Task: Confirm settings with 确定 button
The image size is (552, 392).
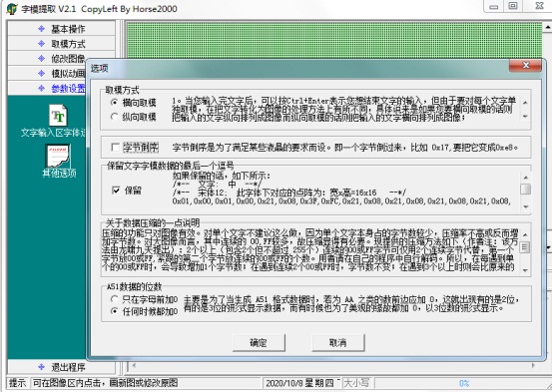Action: (x=259, y=342)
